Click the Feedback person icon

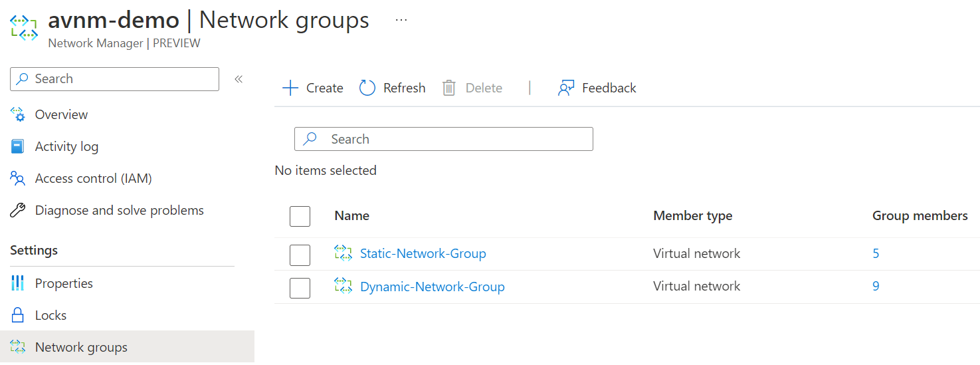point(565,88)
